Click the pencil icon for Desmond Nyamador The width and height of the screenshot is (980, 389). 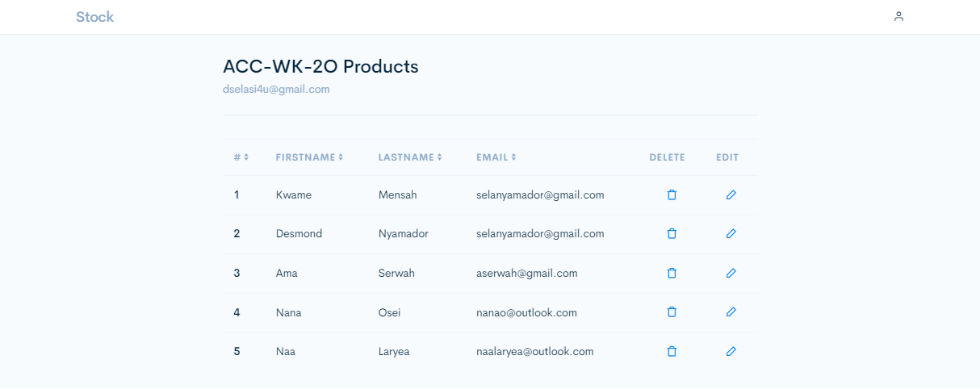731,233
